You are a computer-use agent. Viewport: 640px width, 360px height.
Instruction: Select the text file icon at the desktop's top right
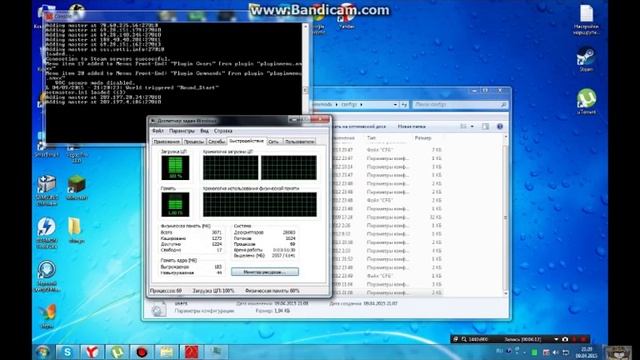tap(586, 19)
